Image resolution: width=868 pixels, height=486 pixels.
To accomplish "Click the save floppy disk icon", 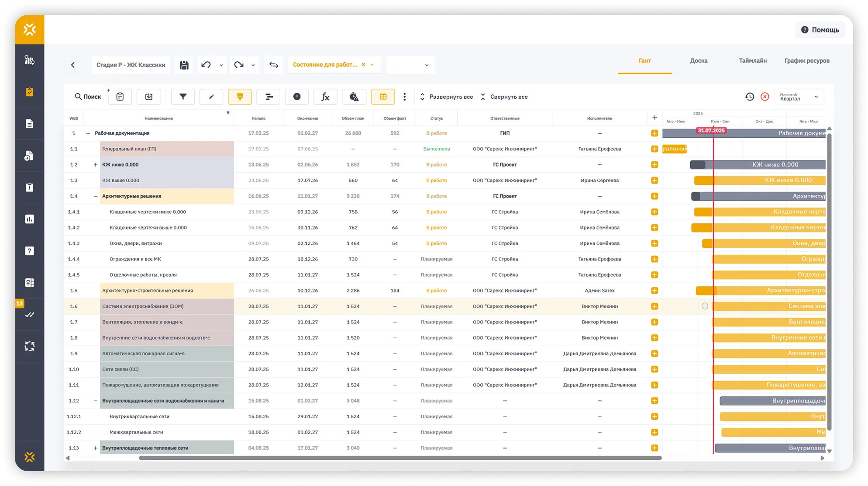I will tap(184, 65).
